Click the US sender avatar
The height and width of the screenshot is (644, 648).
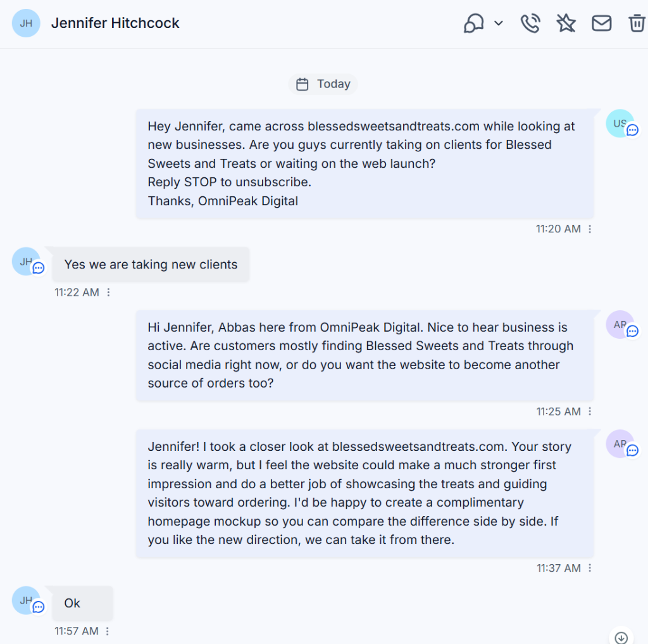[620, 123]
